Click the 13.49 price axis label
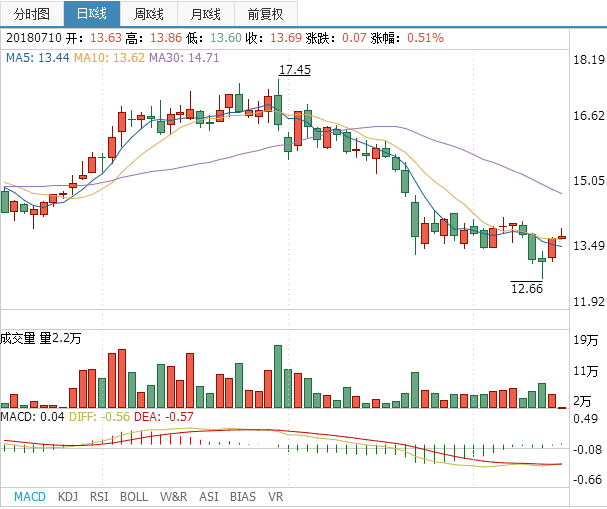 [x=589, y=245]
